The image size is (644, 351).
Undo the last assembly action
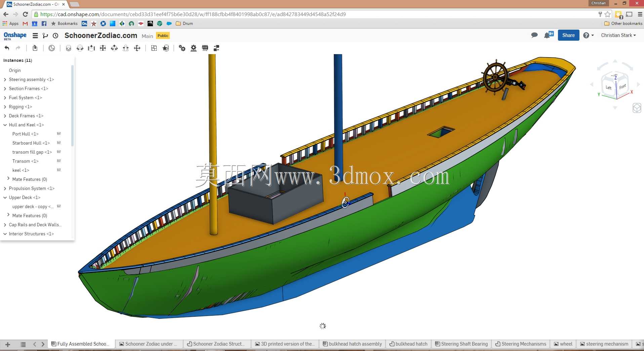7,48
